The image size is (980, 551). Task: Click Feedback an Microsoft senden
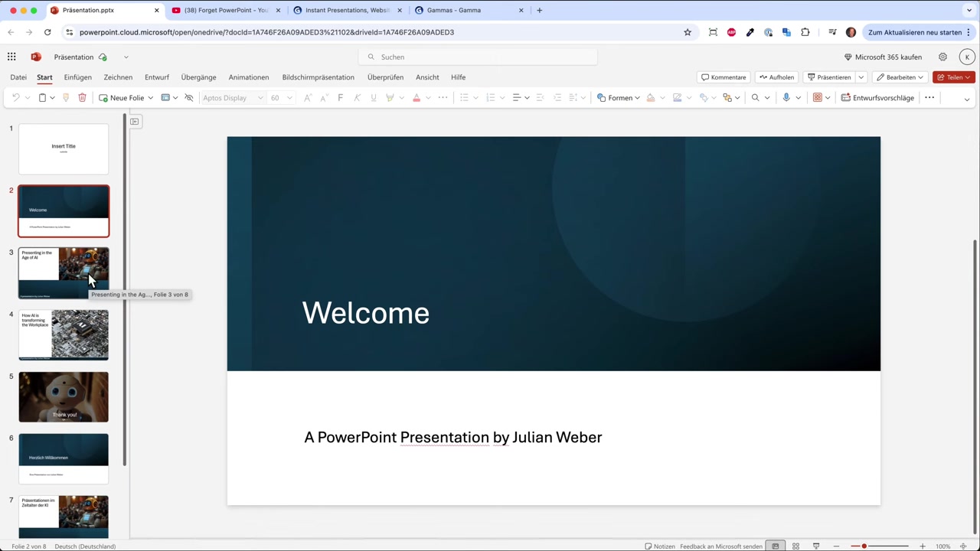pos(721,546)
